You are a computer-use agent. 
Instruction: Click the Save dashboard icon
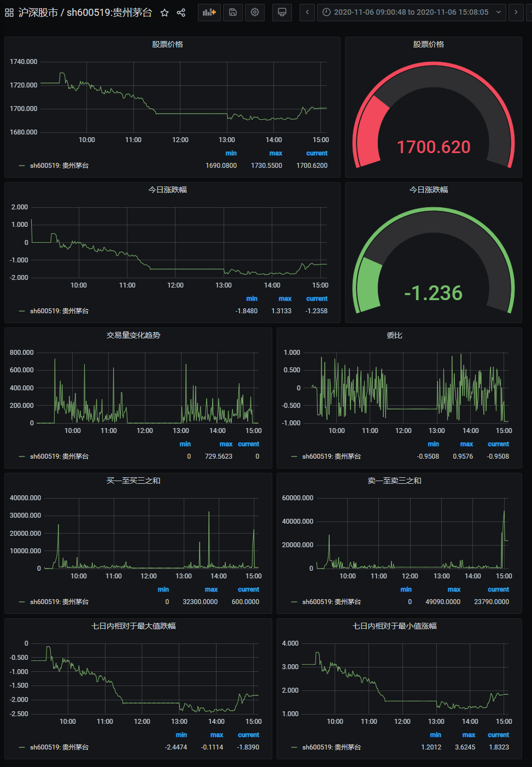[x=232, y=12]
